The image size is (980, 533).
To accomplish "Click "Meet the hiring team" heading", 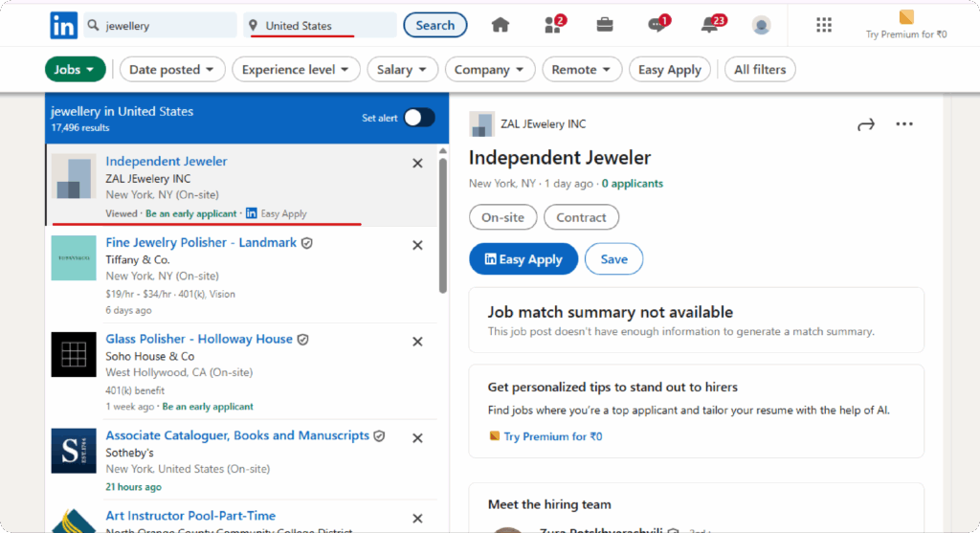I will click(549, 504).
